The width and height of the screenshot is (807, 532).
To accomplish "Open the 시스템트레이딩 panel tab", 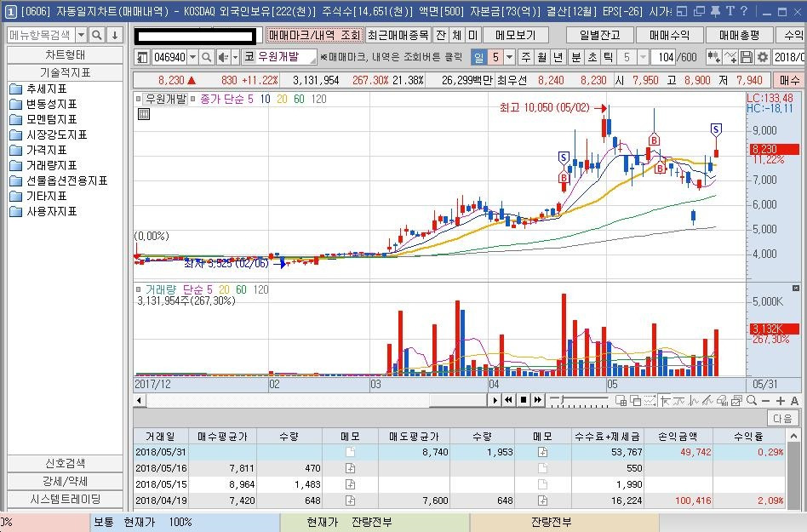I will [66, 499].
